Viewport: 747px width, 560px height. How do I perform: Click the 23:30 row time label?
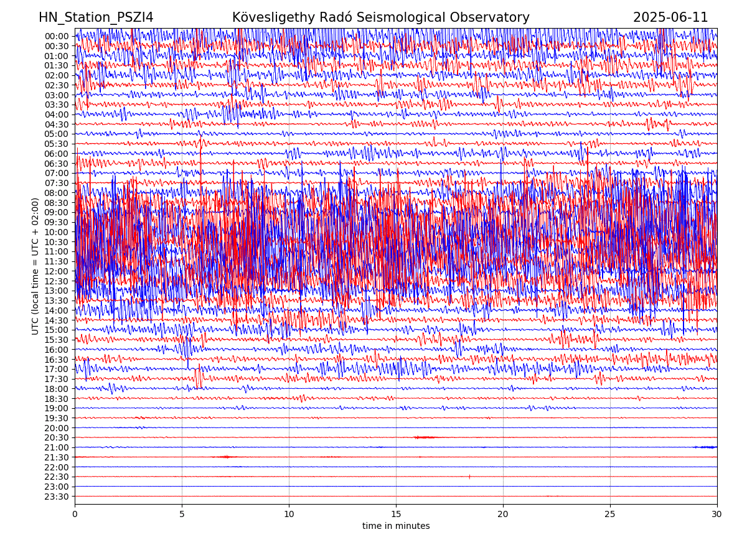[x=57, y=497]
